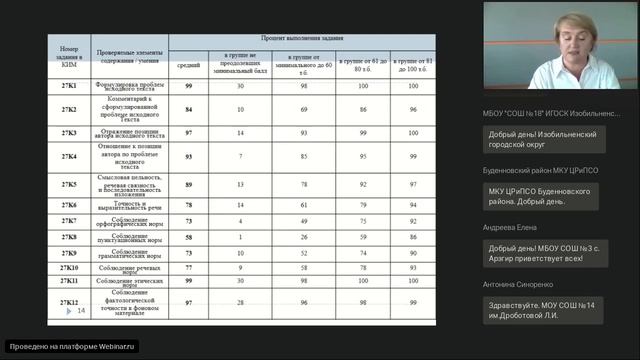Viewport: 640px width, 360px height.
Task: Click 'Соблюдение грамматических норм' cell
Action: point(129,253)
